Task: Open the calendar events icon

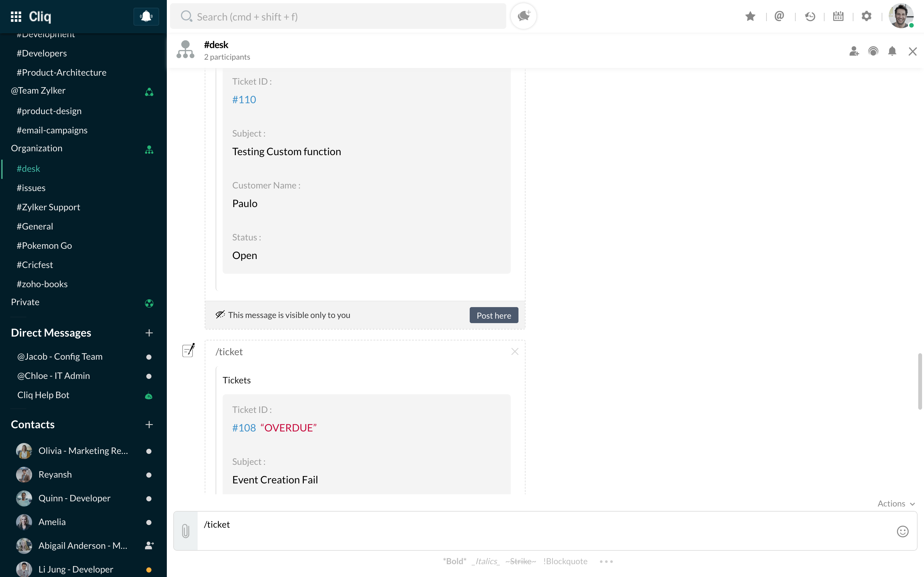Action: 838,16
